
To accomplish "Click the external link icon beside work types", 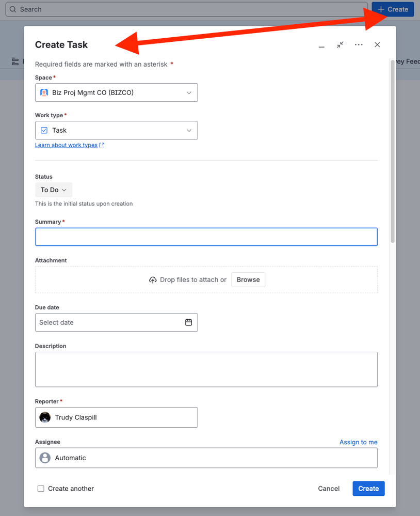I will pyautogui.click(x=102, y=145).
